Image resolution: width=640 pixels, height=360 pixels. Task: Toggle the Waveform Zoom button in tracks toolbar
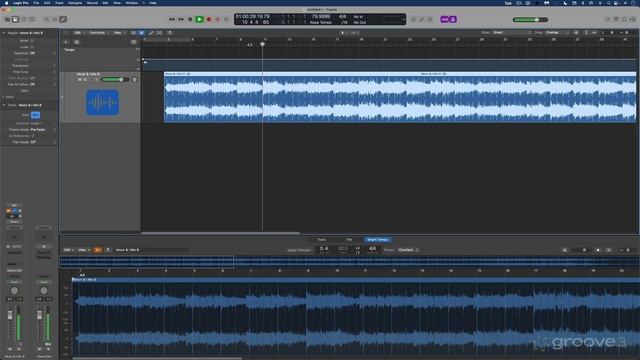576,33
